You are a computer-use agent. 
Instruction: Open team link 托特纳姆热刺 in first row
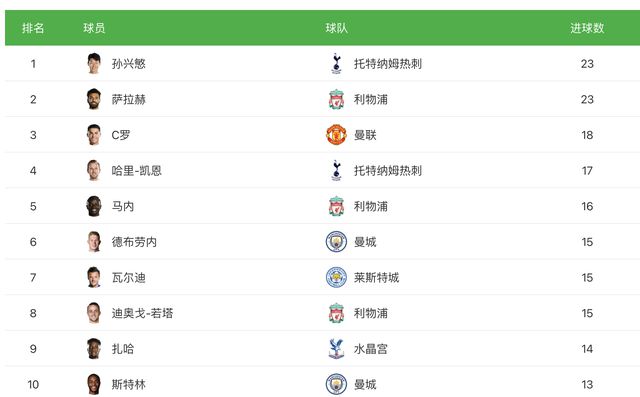click(388, 64)
